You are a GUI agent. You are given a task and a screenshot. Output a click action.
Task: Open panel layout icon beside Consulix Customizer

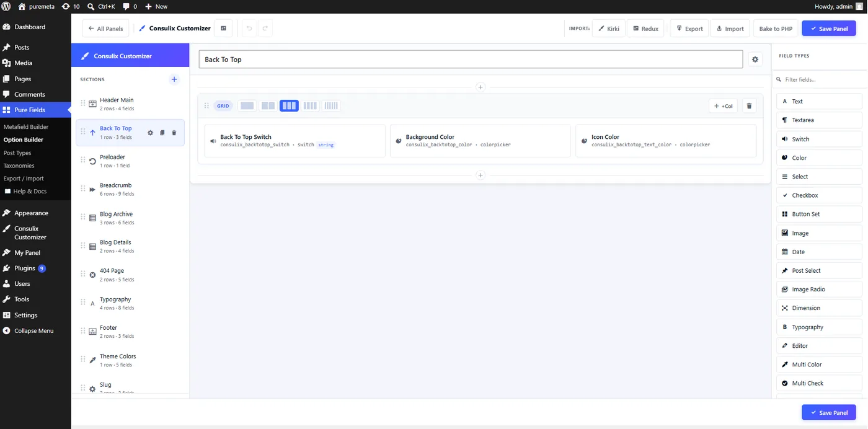(223, 29)
